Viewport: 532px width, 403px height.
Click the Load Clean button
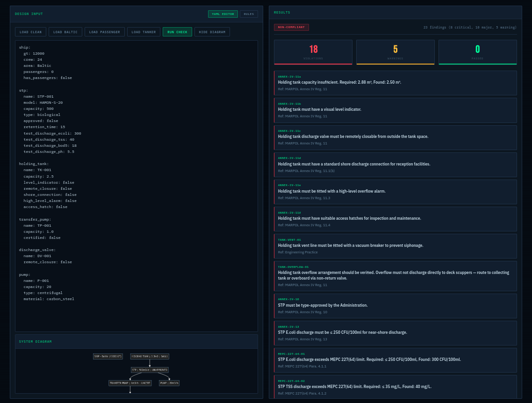[x=30, y=32]
